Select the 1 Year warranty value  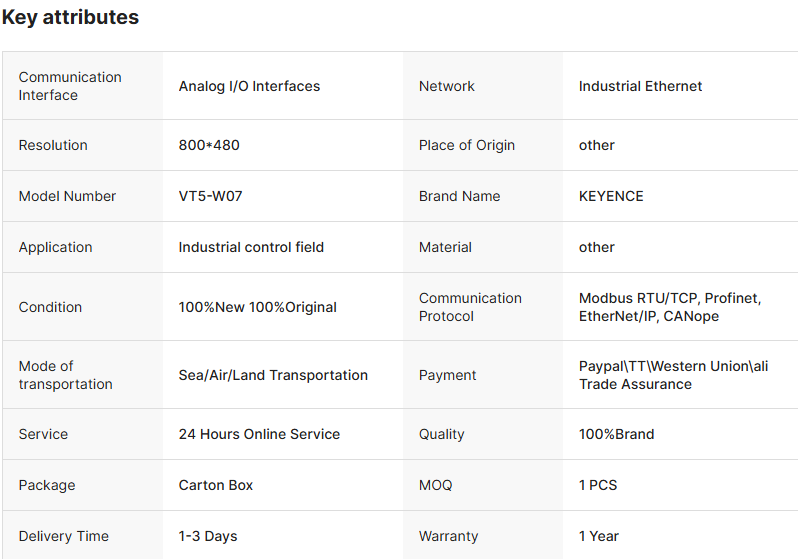599,536
